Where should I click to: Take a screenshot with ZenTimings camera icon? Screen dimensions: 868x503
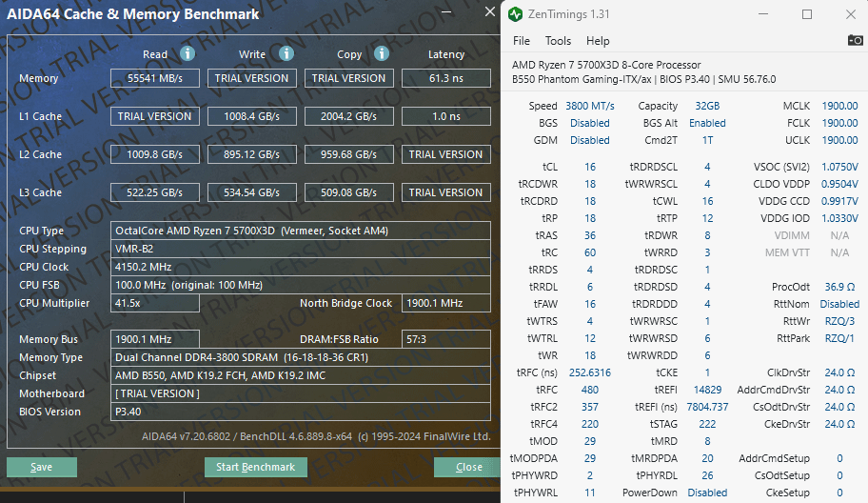point(855,40)
